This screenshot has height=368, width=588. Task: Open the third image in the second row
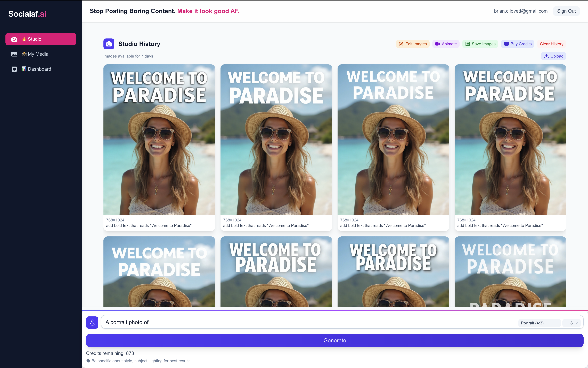click(x=393, y=272)
